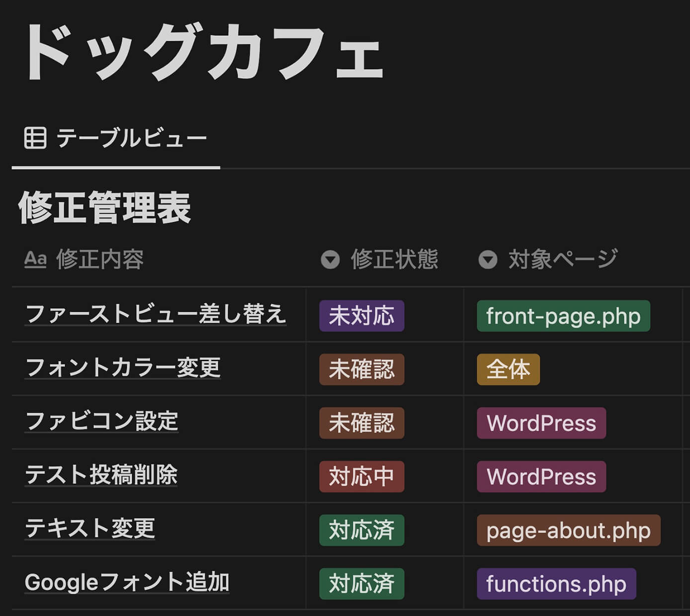Click the select icon beside 修正状態
The width and height of the screenshot is (690, 616).
click(330, 260)
